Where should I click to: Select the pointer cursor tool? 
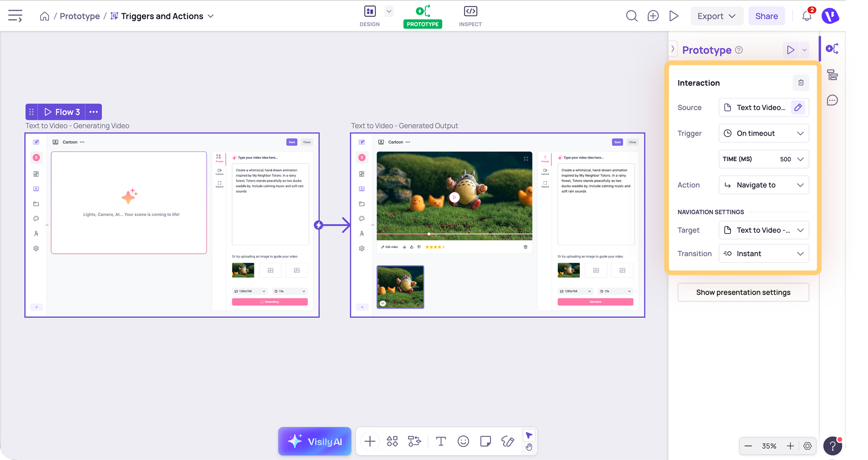pos(529,435)
